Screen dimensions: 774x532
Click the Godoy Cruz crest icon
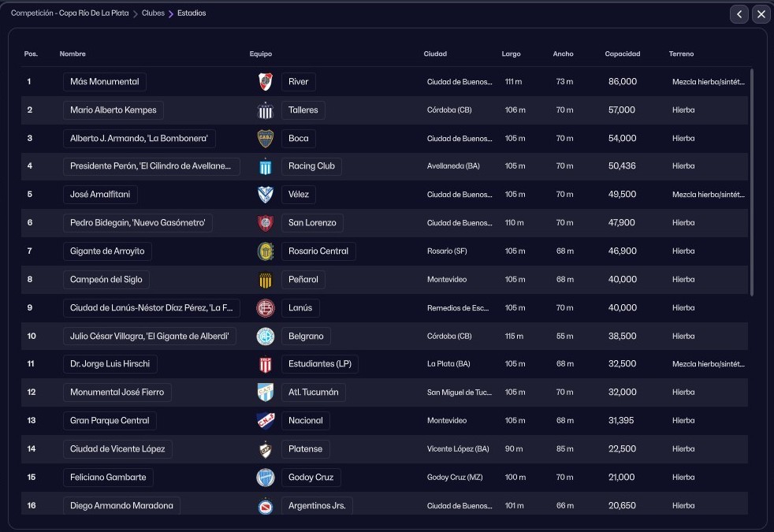[x=266, y=478]
